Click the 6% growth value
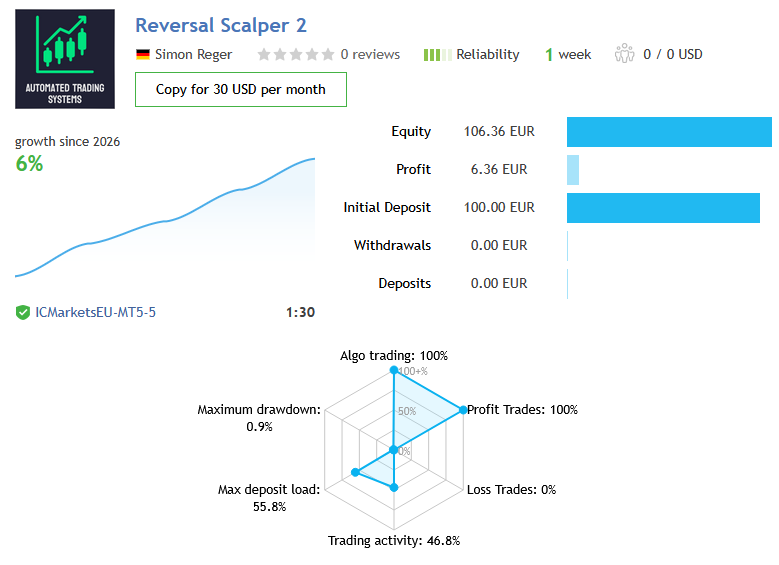The height and width of the screenshot is (565, 779). [29, 164]
